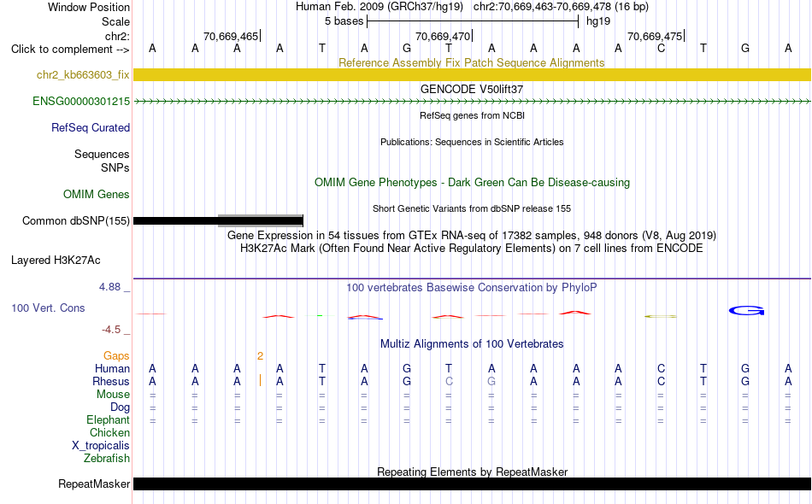The image size is (812, 504).
Task: Click base C in the complement sequence row
Action: pos(661,49)
